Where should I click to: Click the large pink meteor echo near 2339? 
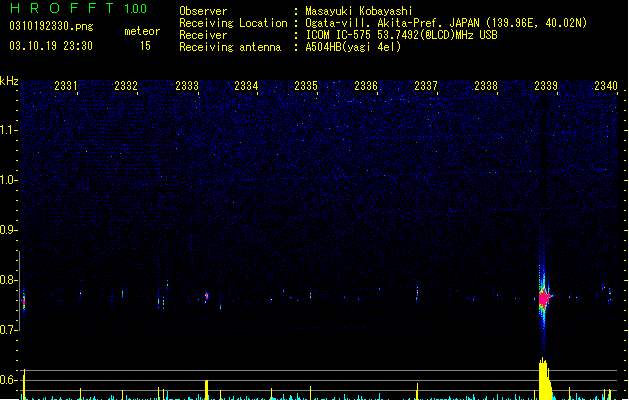(x=544, y=298)
